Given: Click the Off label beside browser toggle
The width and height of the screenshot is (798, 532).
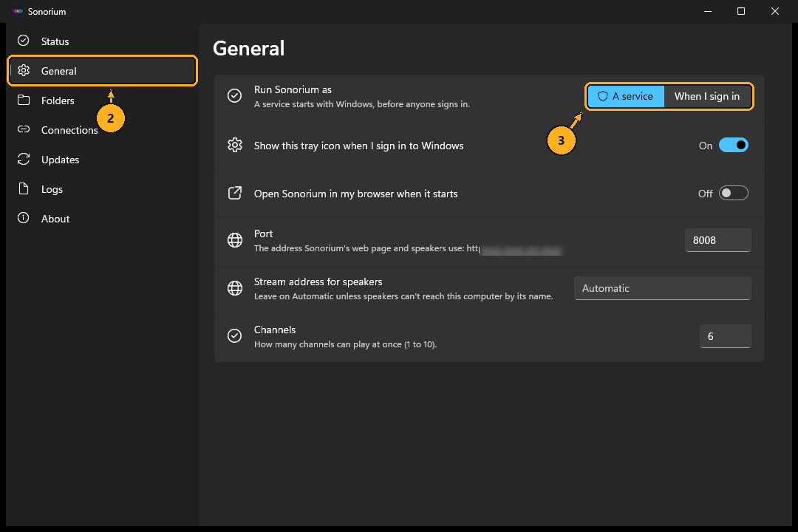Looking at the screenshot, I should [x=706, y=194].
